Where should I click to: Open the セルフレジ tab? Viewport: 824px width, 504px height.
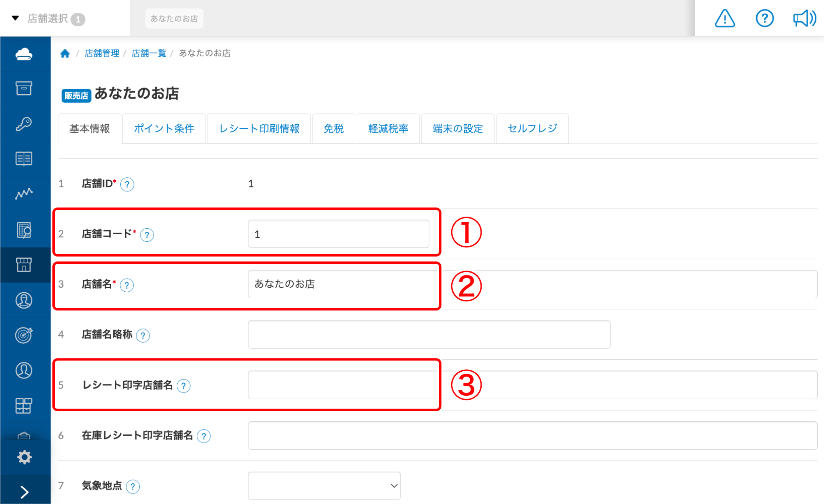click(x=532, y=129)
